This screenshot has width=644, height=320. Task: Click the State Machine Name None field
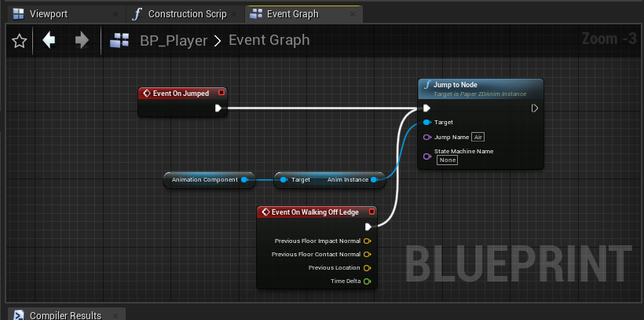click(x=448, y=160)
